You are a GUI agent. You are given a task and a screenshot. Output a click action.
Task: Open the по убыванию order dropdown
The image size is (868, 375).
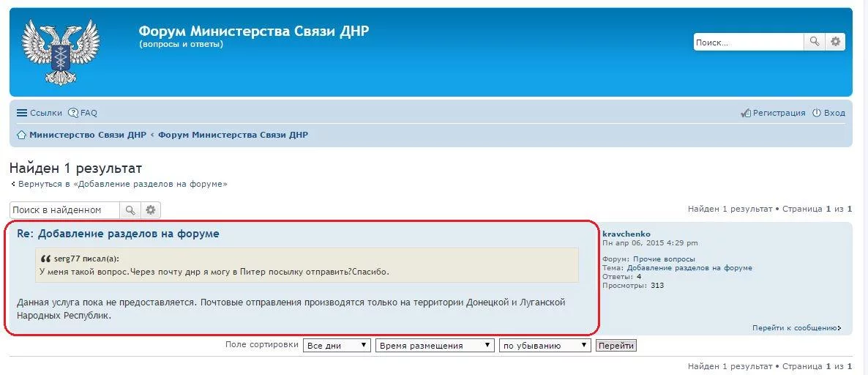click(545, 346)
